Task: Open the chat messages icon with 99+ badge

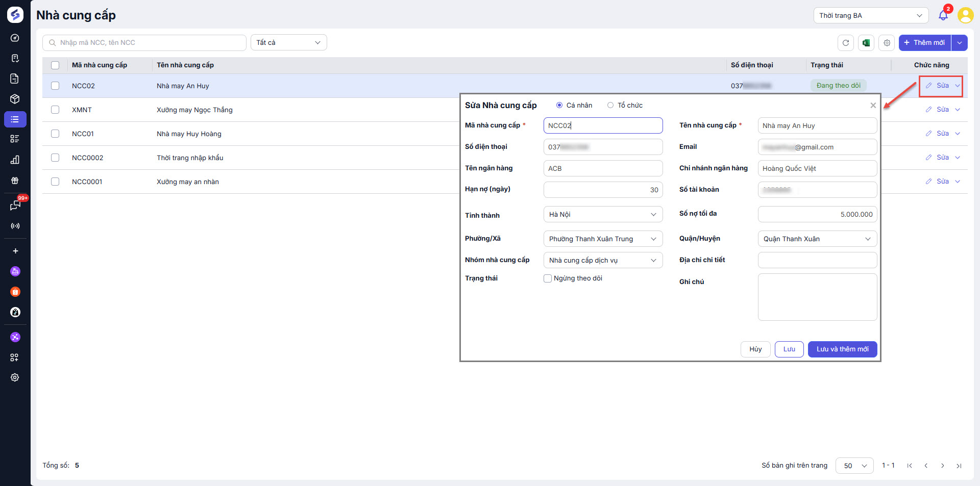Action: click(x=15, y=205)
